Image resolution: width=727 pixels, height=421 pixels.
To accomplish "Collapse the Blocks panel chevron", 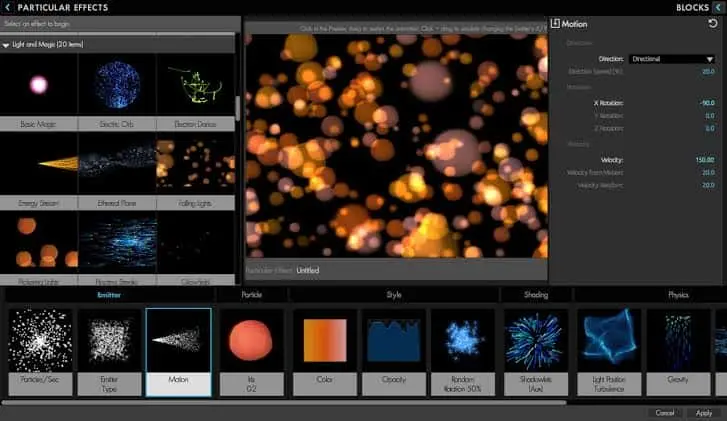I will pyautogui.click(x=719, y=7).
